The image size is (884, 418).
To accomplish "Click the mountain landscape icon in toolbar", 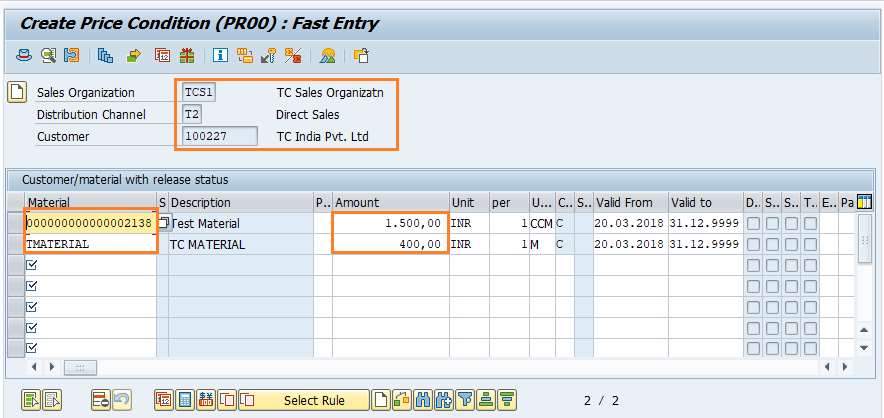I will click(x=327, y=55).
